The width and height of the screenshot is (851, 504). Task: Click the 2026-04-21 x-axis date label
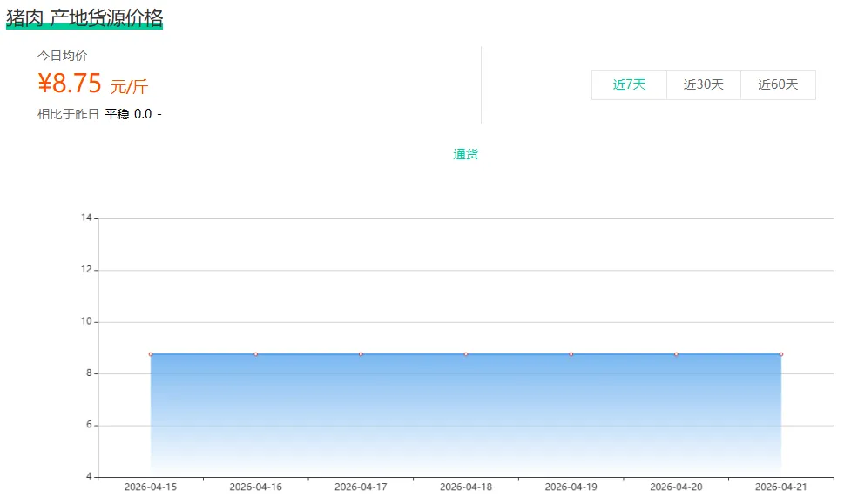coord(781,487)
